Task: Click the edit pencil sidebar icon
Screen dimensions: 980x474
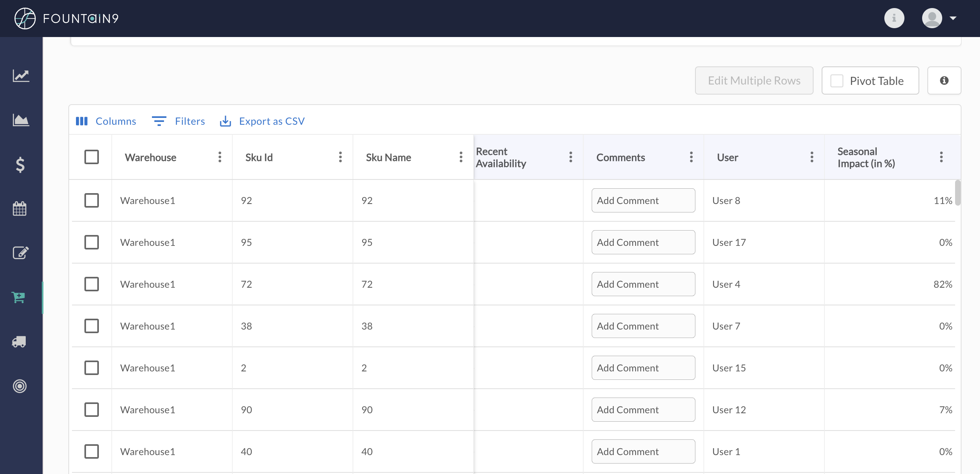Action: coord(20,253)
